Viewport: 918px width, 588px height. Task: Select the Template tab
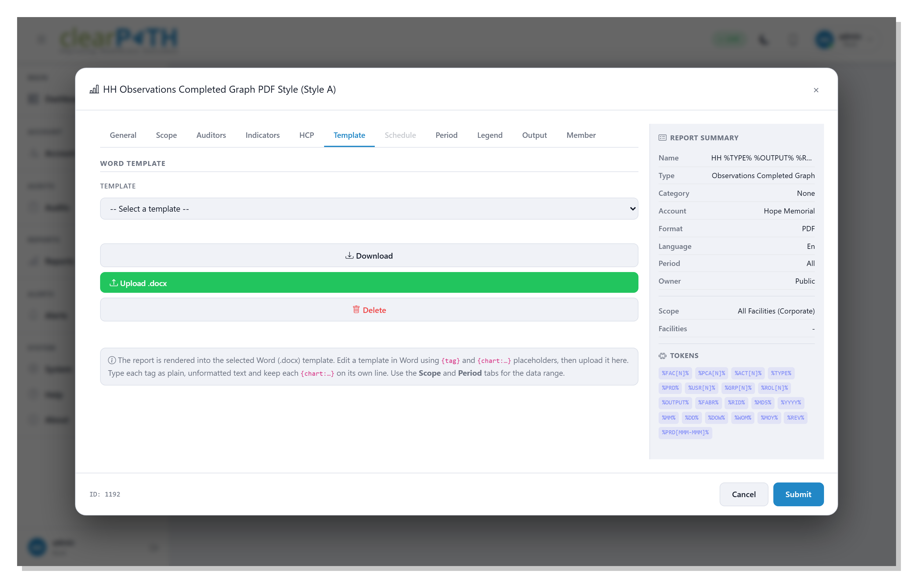349,135
